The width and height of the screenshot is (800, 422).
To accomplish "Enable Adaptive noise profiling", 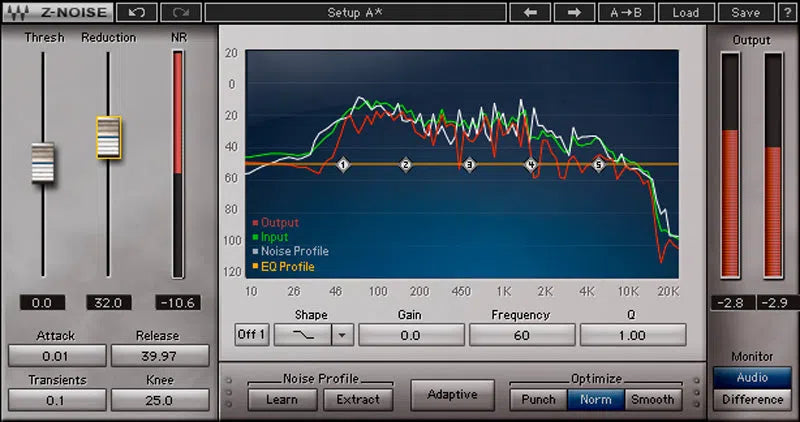I will 450,394.
